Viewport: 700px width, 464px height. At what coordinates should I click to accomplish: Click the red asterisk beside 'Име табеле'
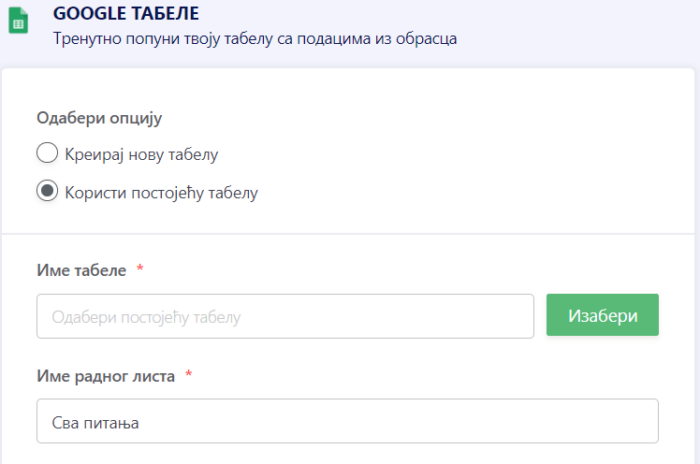pyautogui.click(x=140, y=270)
